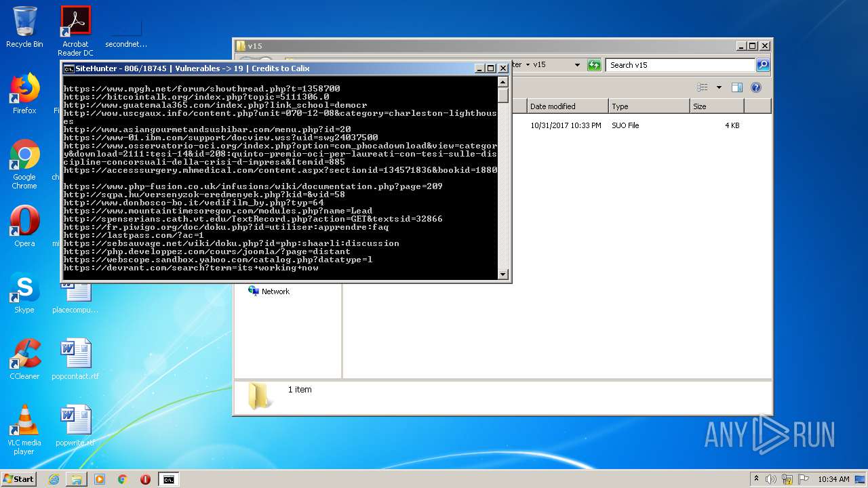The width and height of the screenshot is (868, 488).
Task: Click the sebsauvage.net wiki URL line
Action: point(232,243)
